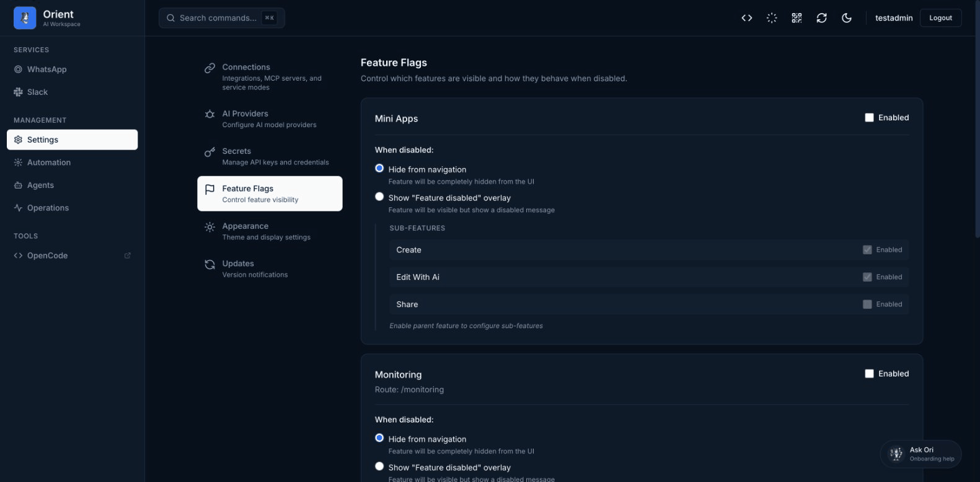This screenshot has height=482, width=980.
Task: Enable the Mini Apps feature checkbox
Action: coord(869,118)
